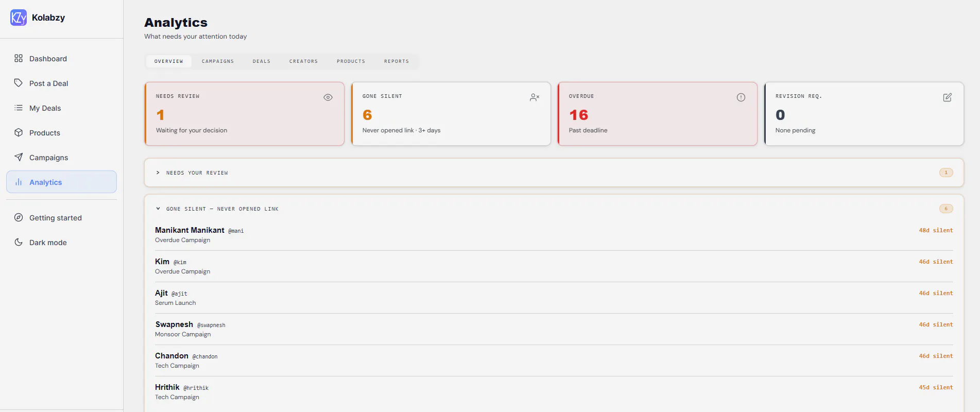Click the @mani handle
Screen dimensions: 980x412
tap(236, 231)
